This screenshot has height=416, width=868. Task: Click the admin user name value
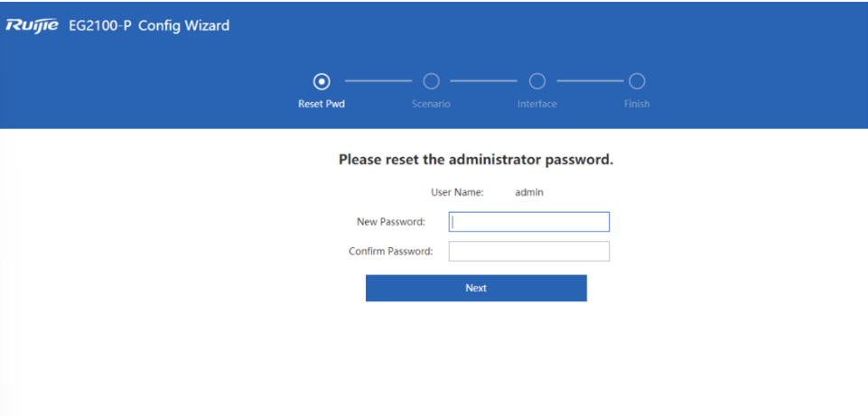coord(529,192)
